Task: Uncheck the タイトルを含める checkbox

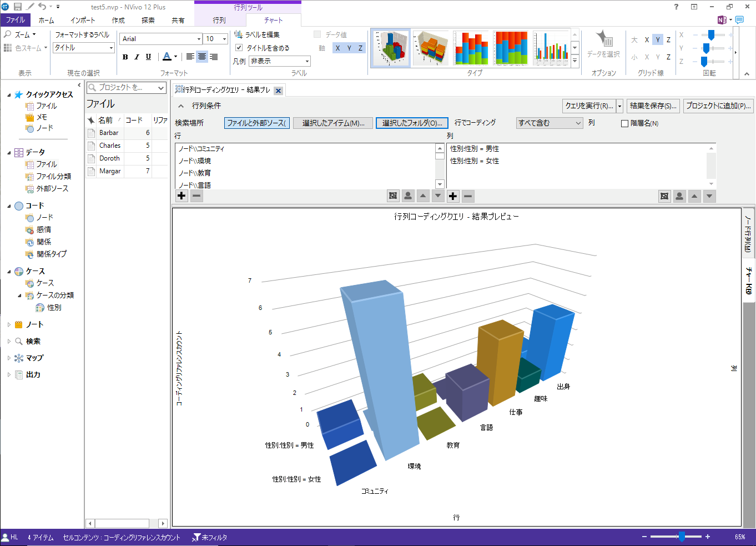Action: pyautogui.click(x=239, y=48)
